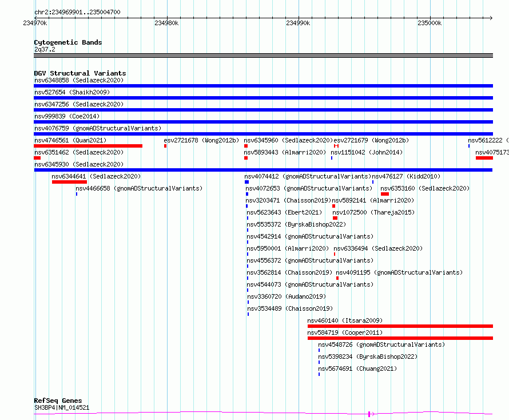The image size is (509, 420).
Task: Click nsv5398234 (ByrskaBishop2022) label
Action: point(368,356)
